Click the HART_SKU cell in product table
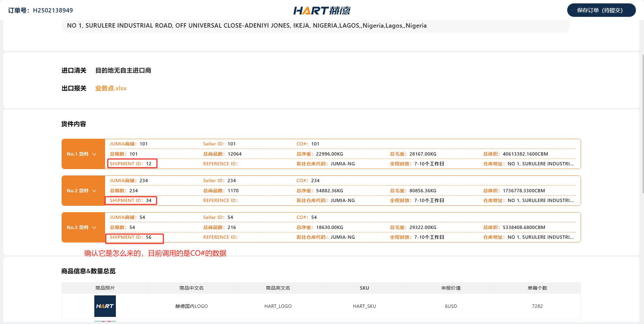 tap(364, 306)
